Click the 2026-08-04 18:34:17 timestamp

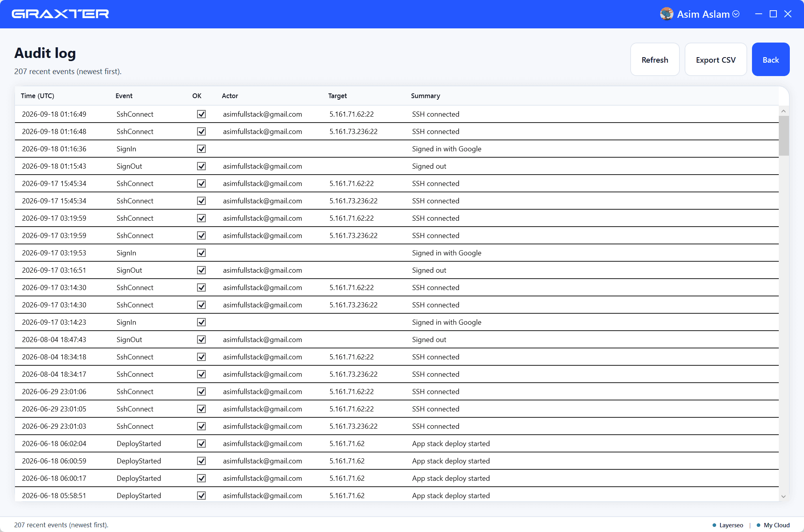pyautogui.click(x=54, y=374)
